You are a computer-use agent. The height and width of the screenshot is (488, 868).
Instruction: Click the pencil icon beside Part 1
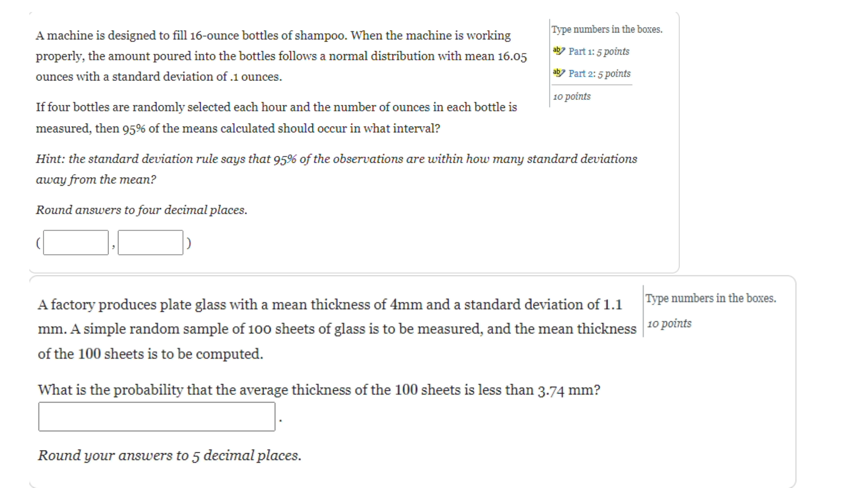(x=559, y=51)
